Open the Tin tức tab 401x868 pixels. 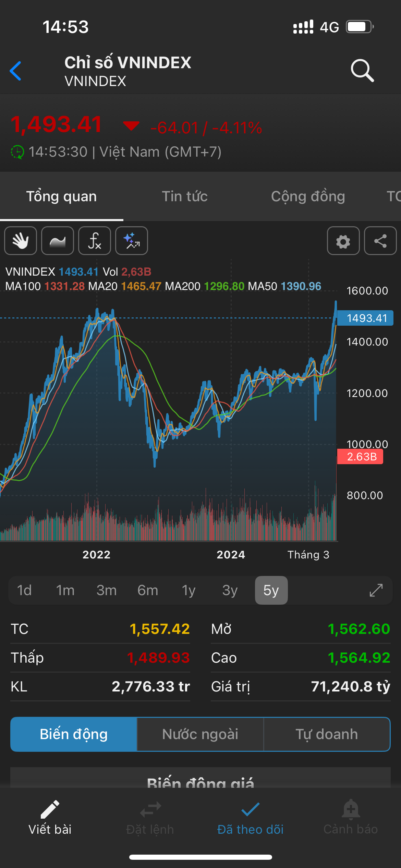tap(185, 196)
